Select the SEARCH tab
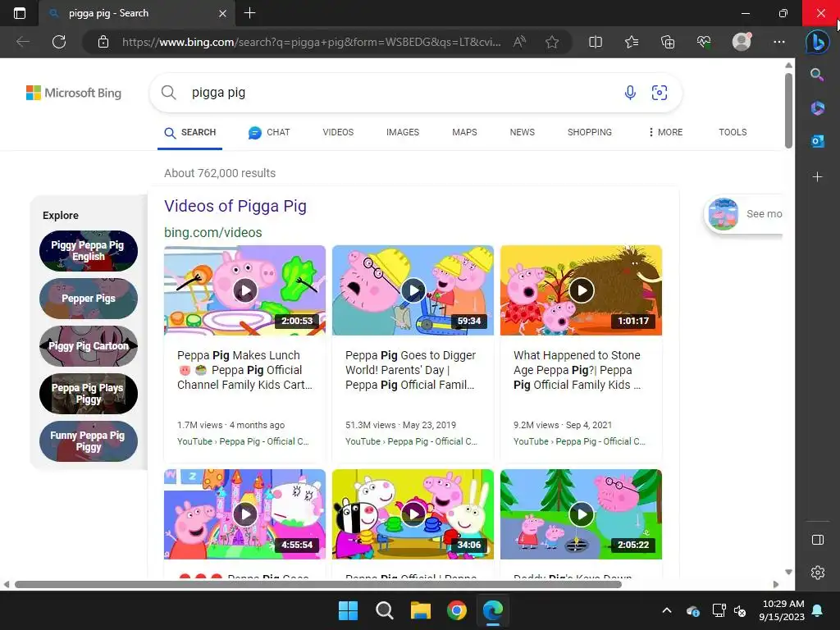This screenshot has width=840, height=630. (189, 132)
